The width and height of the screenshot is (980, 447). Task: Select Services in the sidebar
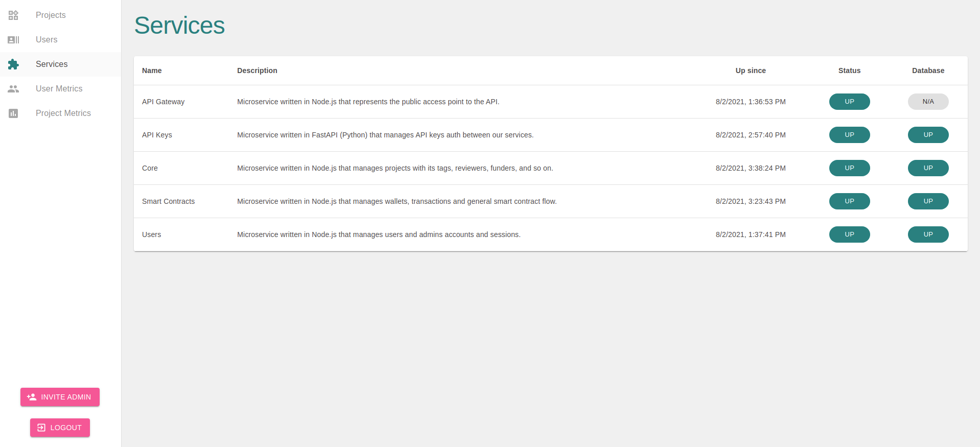[x=60, y=64]
